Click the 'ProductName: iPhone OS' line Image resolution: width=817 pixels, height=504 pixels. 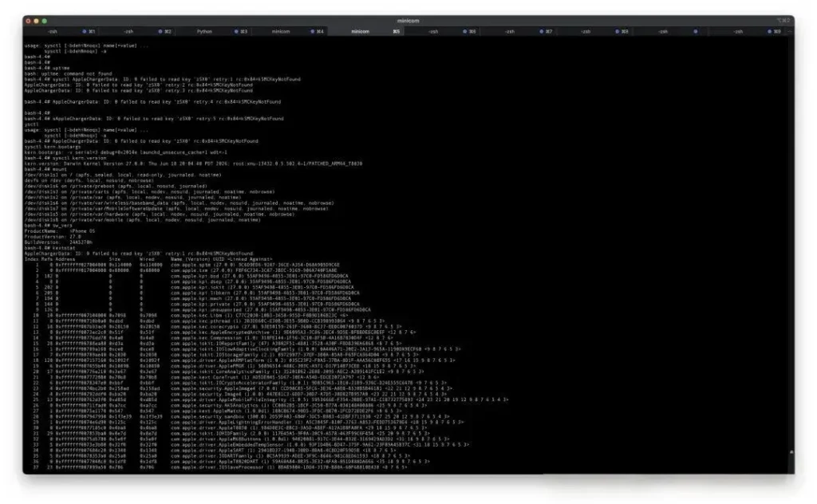tap(59, 231)
